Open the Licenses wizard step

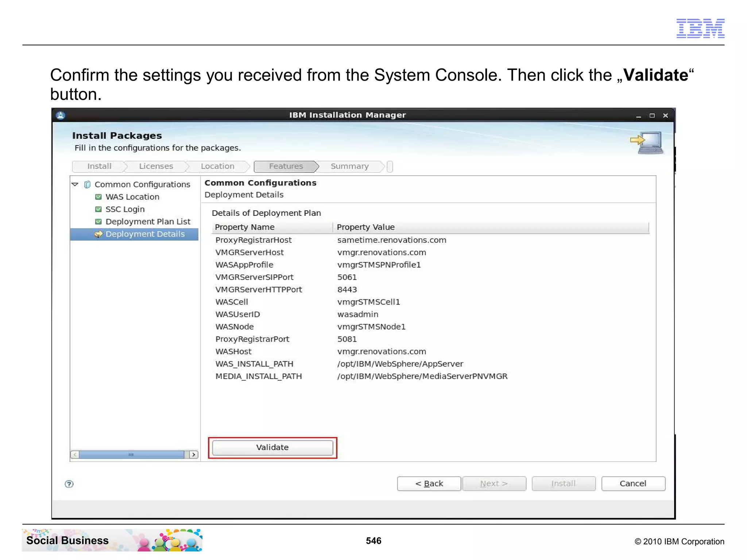pyautogui.click(x=156, y=166)
